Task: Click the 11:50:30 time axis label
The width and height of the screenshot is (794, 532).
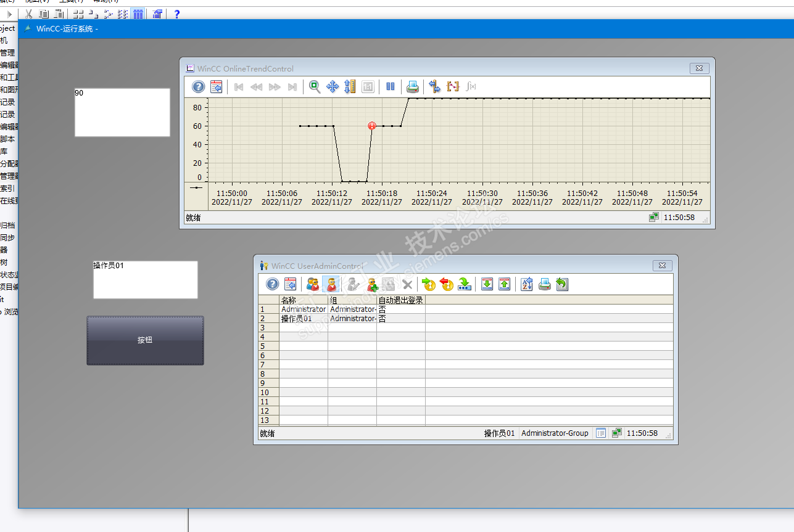Action: coord(482,193)
